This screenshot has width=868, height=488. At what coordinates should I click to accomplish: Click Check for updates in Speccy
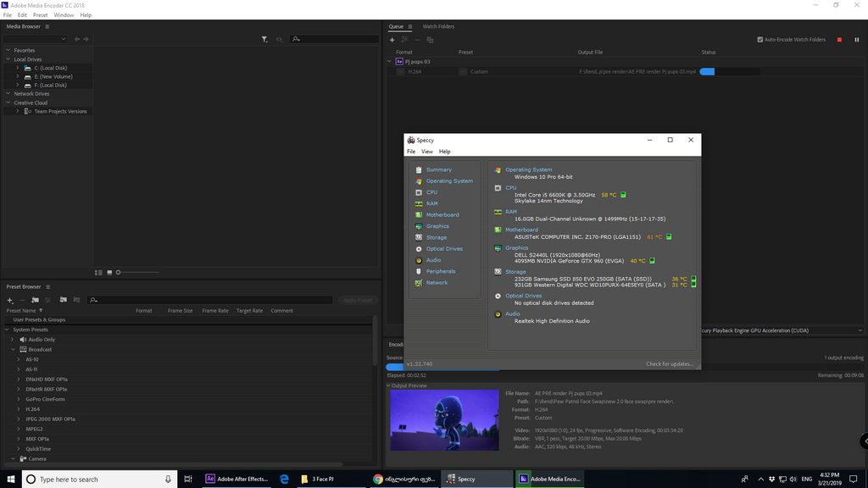(669, 363)
